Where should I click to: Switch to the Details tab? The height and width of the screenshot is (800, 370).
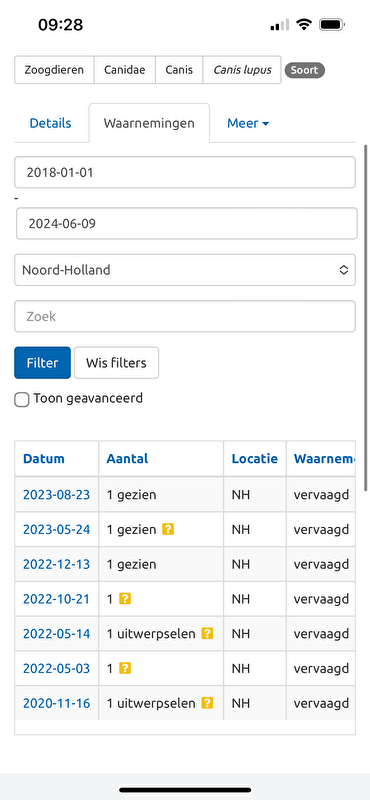point(51,123)
